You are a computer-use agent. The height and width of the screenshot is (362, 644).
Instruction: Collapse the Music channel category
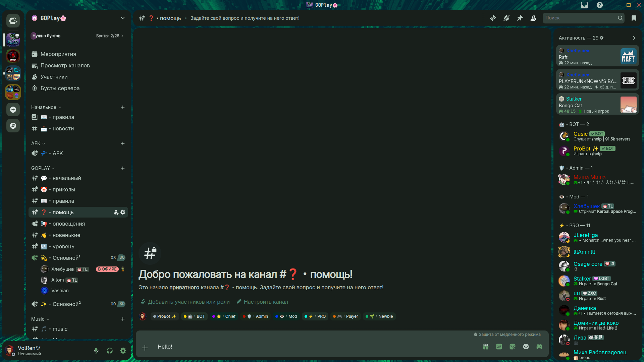(x=40, y=319)
